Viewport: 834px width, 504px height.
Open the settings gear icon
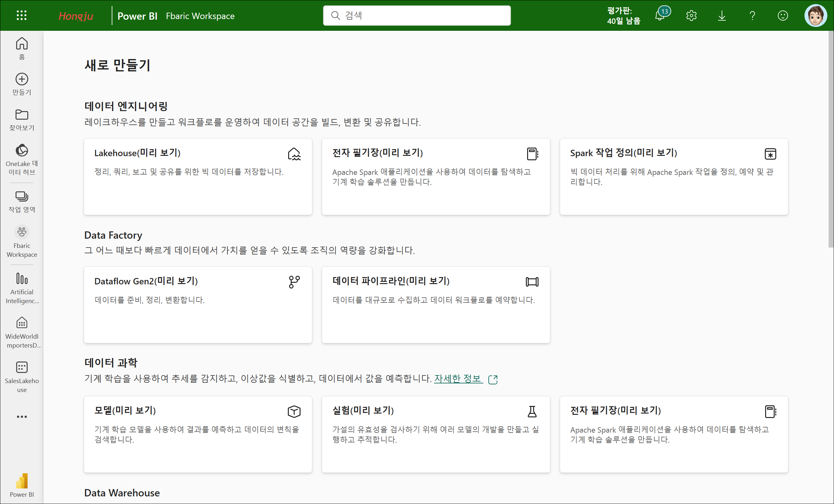tap(691, 16)
